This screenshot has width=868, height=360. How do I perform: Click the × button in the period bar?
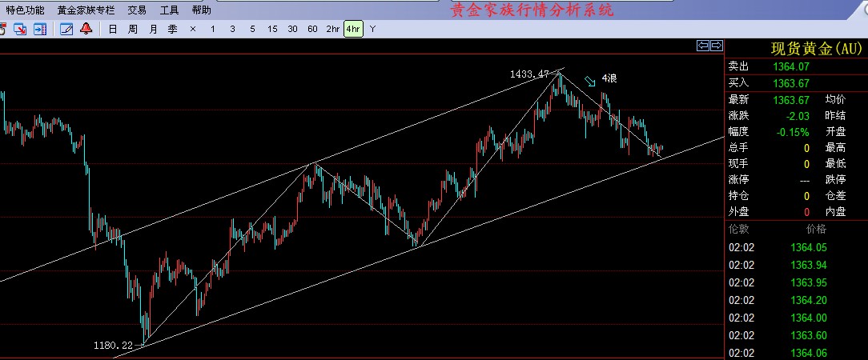(x=193, y=30)
